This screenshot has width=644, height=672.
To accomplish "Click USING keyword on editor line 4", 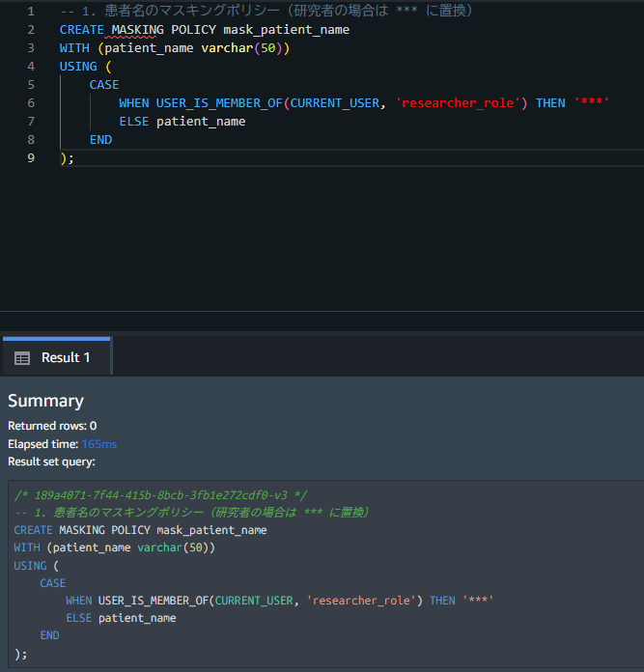I will pyautogui.click(x=78, y=67).
